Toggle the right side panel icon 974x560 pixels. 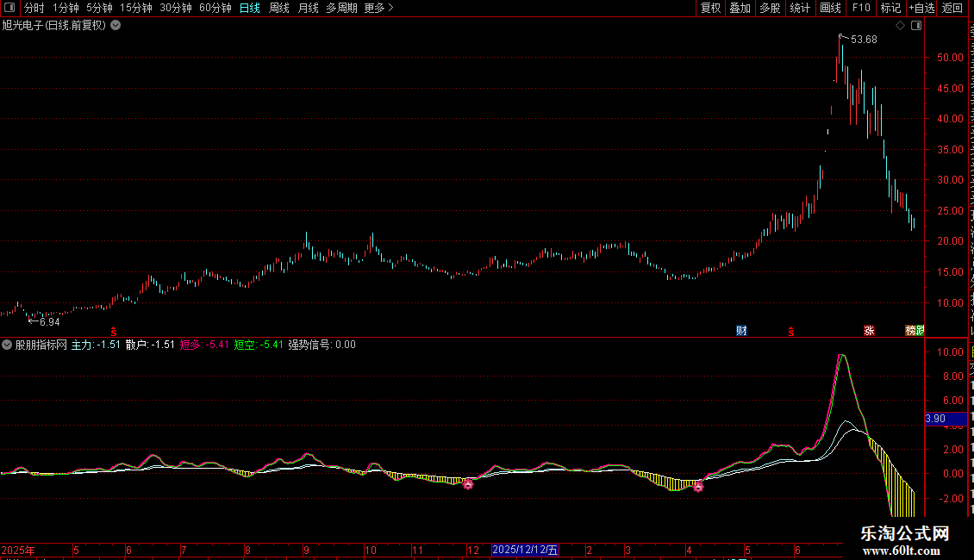tap(916, 26)
